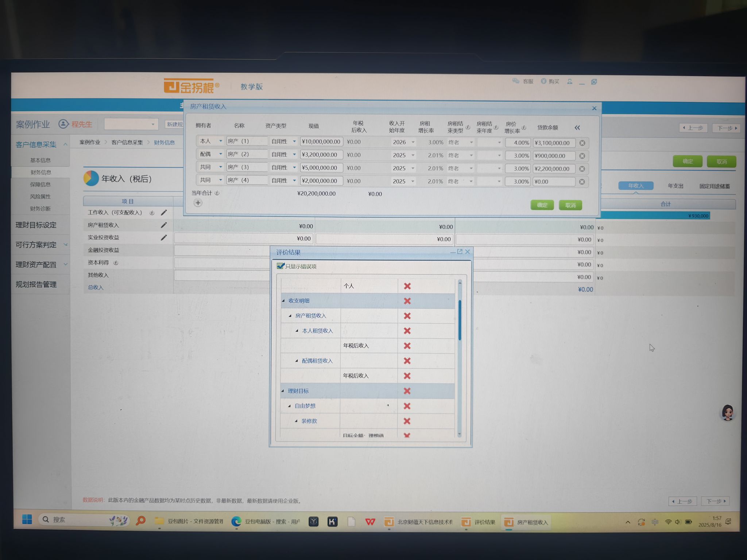Click loan balance field showing ¥900,000.00
The image size is (747, 560).
pyautogui.click(x=554, y=156)
